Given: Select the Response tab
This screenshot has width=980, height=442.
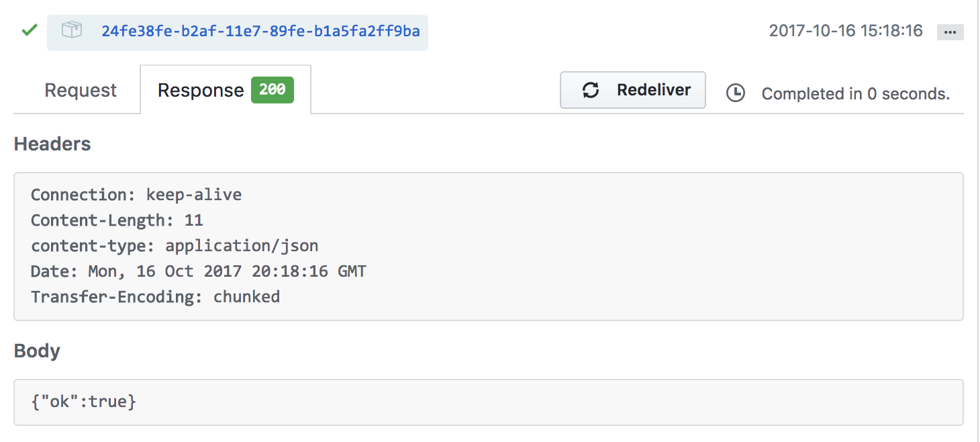Looking at the screenshot, I should click(x=226, y=89).
